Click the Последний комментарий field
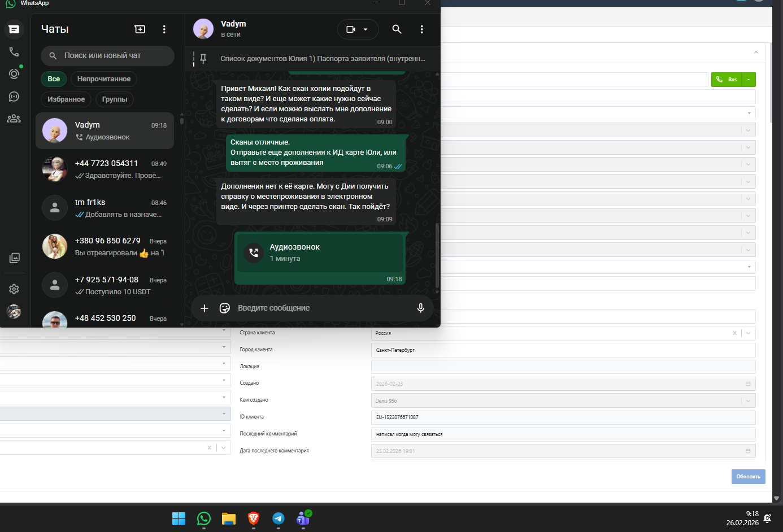 click(x=563, y=434)
